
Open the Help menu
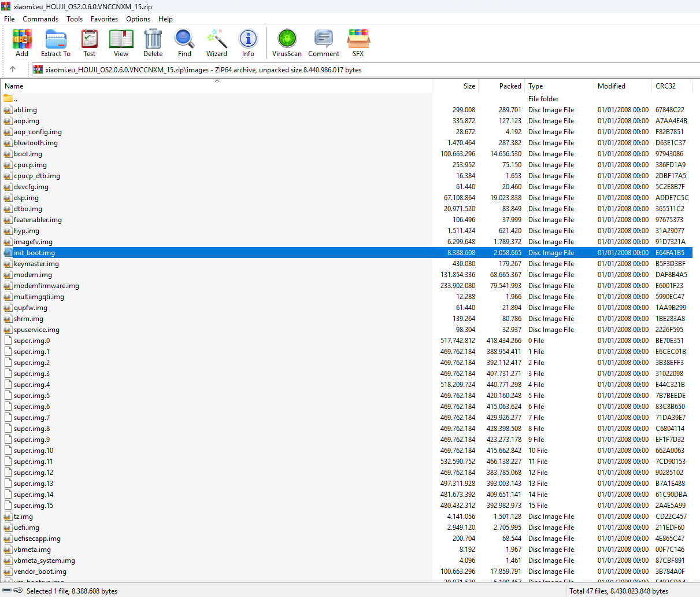[x=165, y=19]
